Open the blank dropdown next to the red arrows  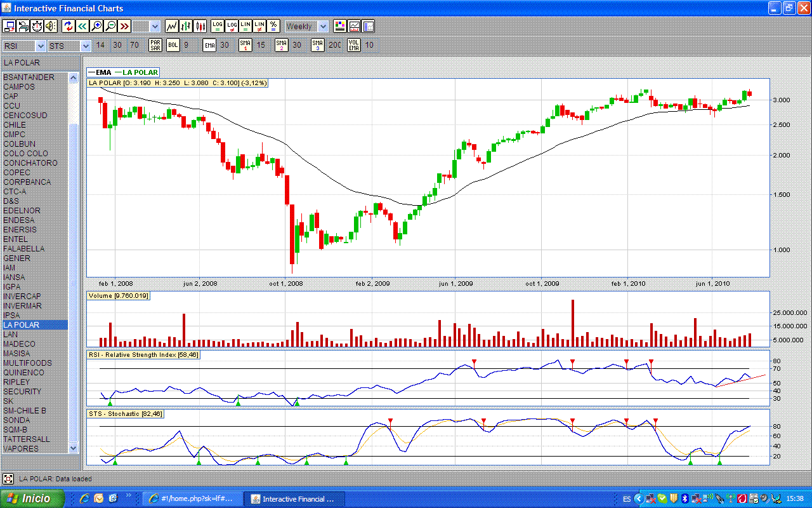click(146, 26)
